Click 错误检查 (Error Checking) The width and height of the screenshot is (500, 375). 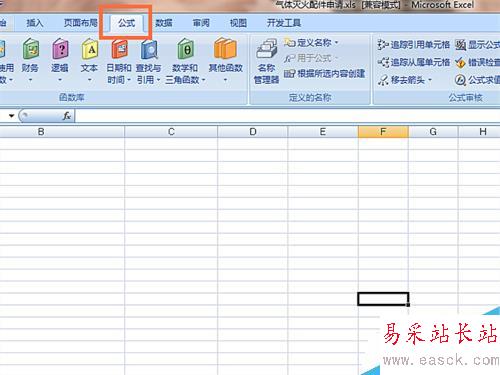pos(477,62)
